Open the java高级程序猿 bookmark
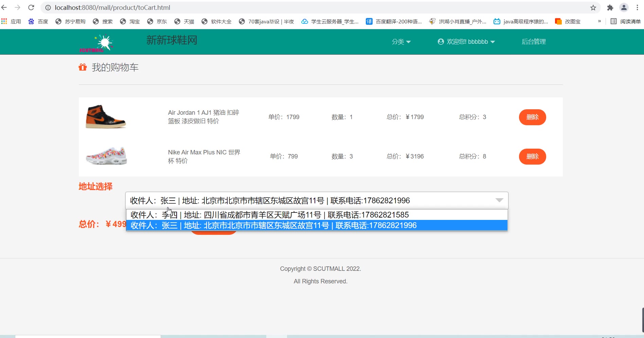 (x=521, y=21)
